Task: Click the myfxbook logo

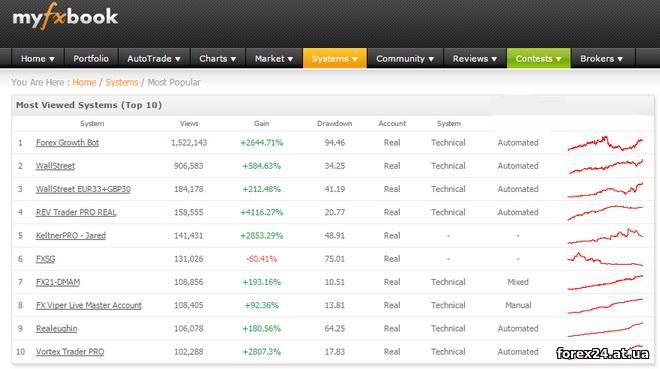Action: click(65, 17)
